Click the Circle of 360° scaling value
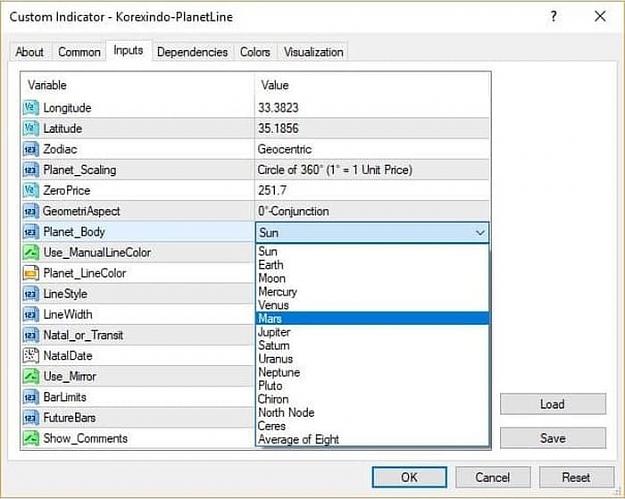 372,170
